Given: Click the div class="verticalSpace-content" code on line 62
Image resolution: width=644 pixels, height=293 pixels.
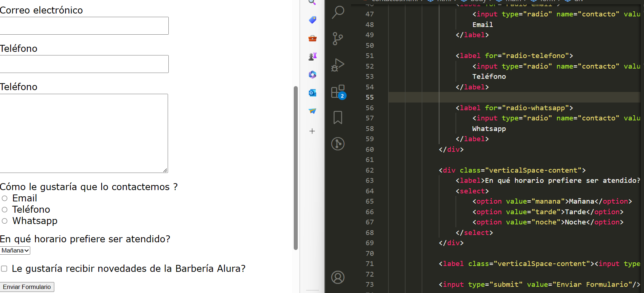Looking at the screenshot, I should (x=512, y=170).
